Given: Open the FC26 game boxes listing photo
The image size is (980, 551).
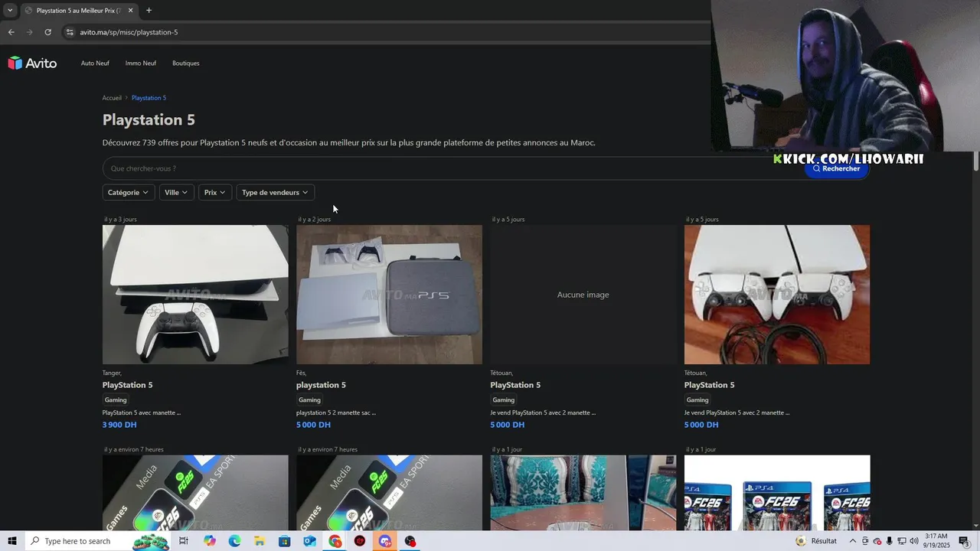Looking at the screenshot, I should click(x=777, y=493).
